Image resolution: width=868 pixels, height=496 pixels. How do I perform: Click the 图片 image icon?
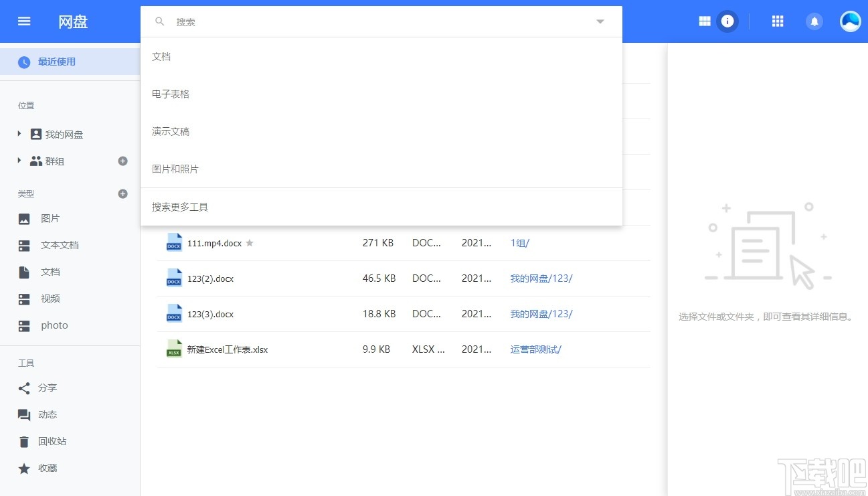coord(24,219)
